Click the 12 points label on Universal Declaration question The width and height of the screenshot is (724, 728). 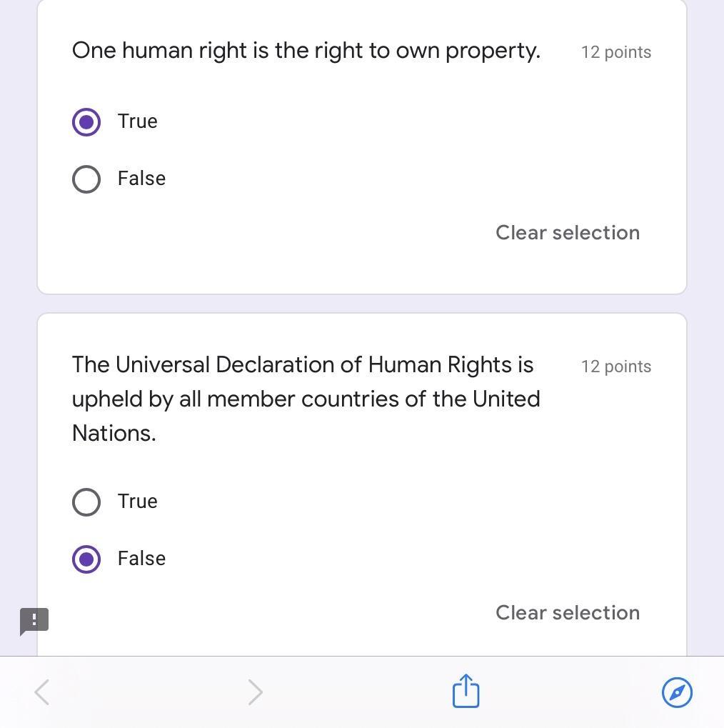(x=615, y=367)
